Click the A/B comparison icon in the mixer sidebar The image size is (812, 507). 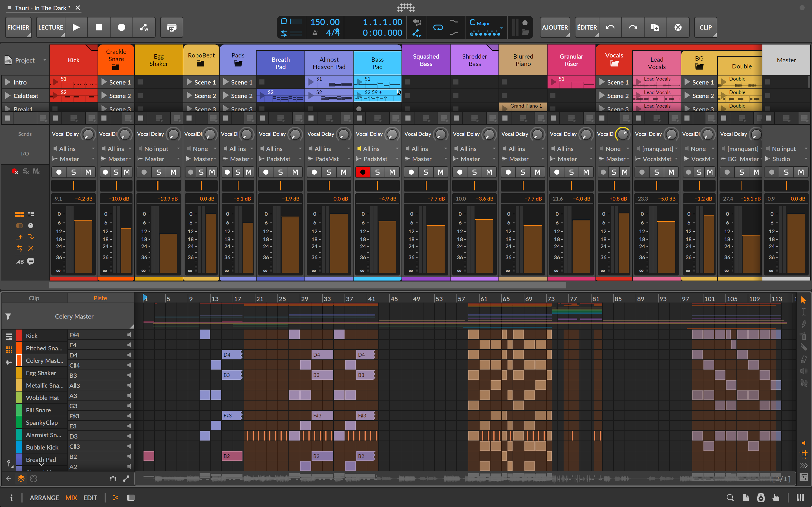pos(19,262)
